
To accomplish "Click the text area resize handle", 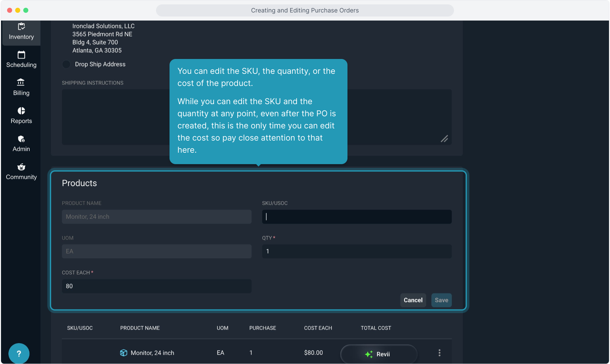I will 444,139.
